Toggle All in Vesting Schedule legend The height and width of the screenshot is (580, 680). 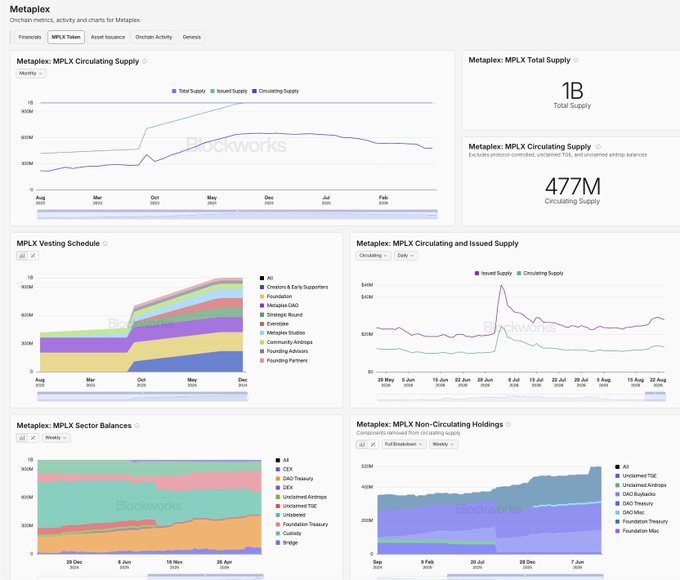click(266, 278)
